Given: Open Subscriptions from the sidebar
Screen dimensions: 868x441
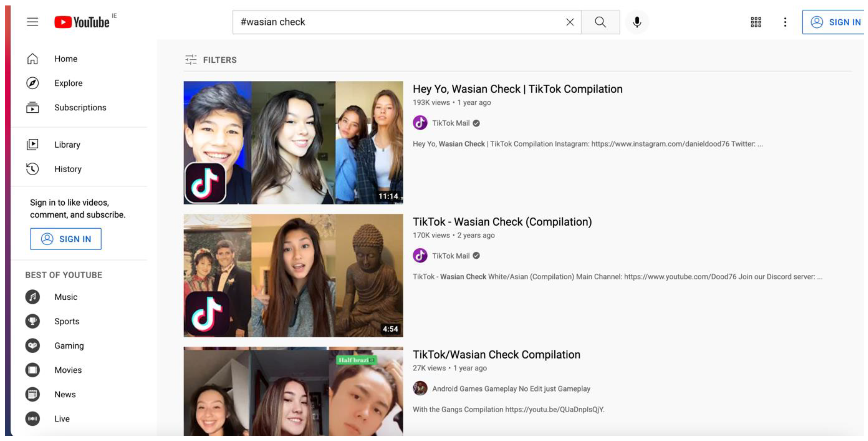Looking at the screenshot, I should pos(80,108).
